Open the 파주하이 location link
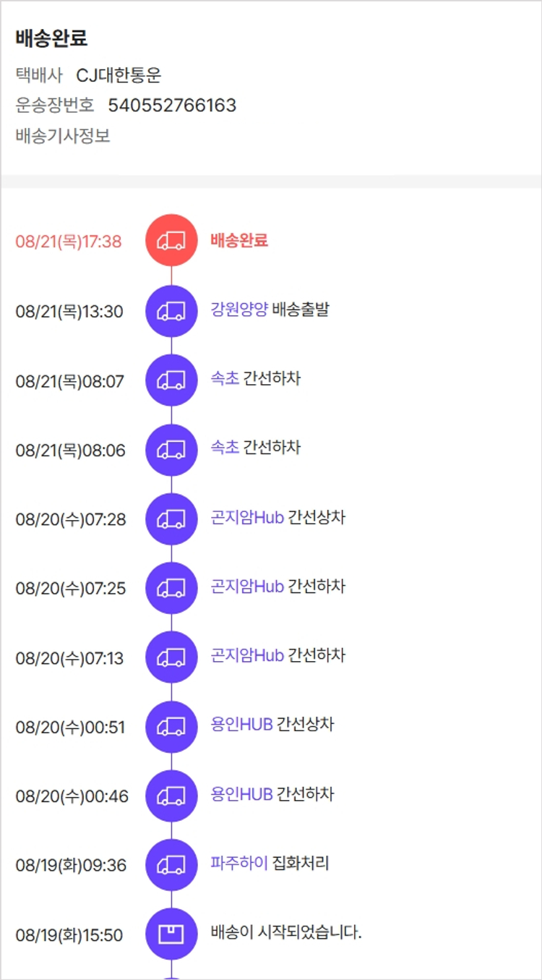 (239, 864)
